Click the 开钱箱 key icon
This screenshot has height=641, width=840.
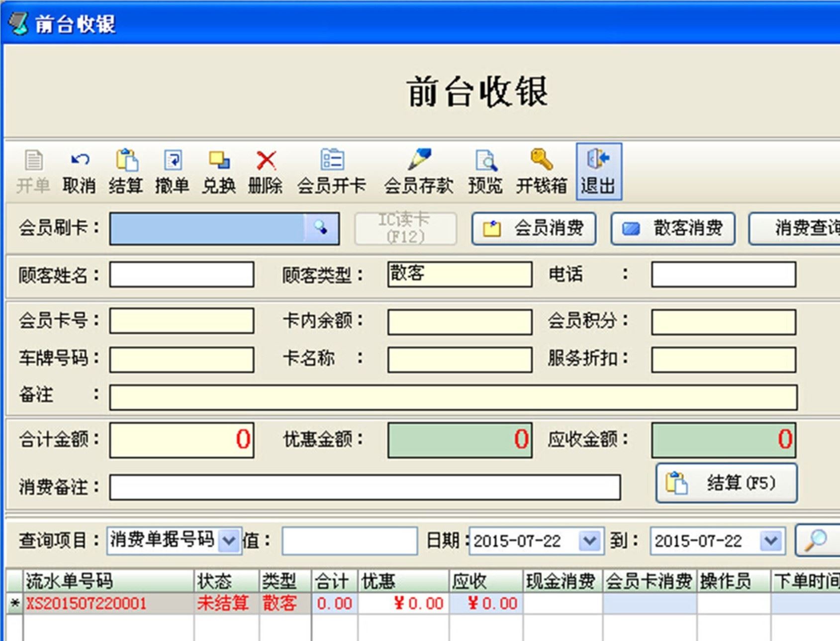[x=541, y=160]
